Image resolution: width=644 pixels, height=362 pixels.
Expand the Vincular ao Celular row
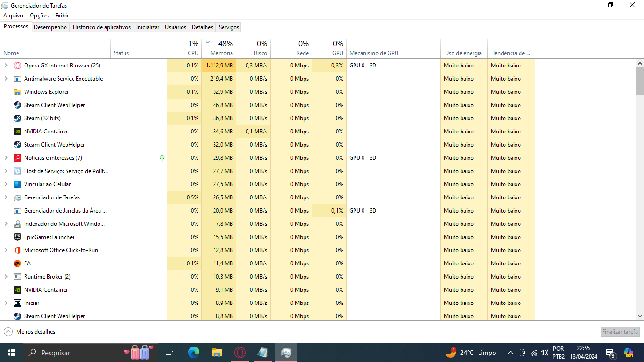coord(6,184)
